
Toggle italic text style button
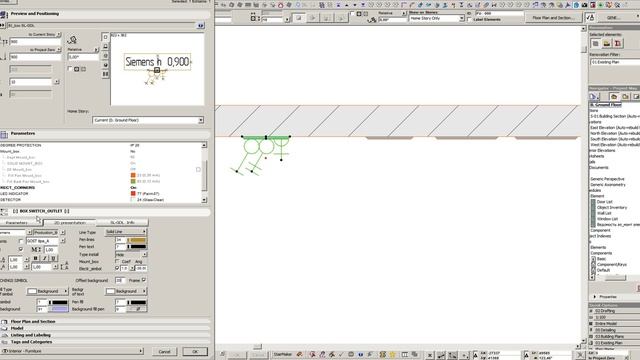pyautogui.click(x=44, y=258)
